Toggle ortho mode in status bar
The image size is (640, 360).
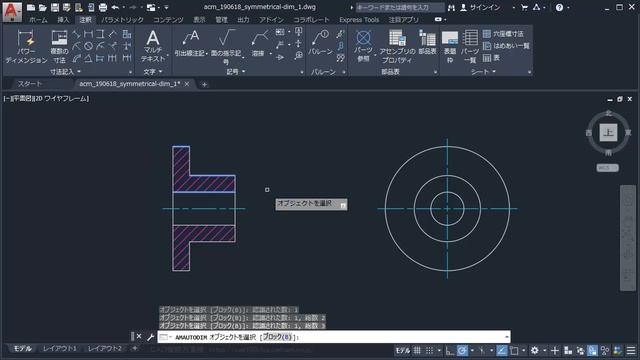tap(449, 350)
